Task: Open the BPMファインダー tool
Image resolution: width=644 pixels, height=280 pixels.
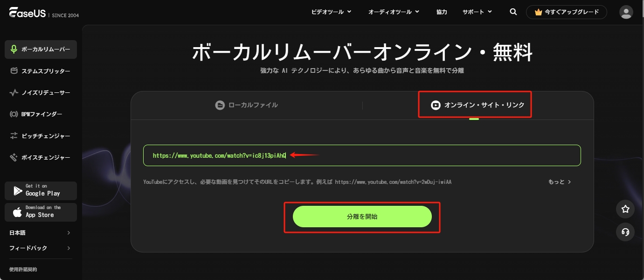Action: coord(41,114)
